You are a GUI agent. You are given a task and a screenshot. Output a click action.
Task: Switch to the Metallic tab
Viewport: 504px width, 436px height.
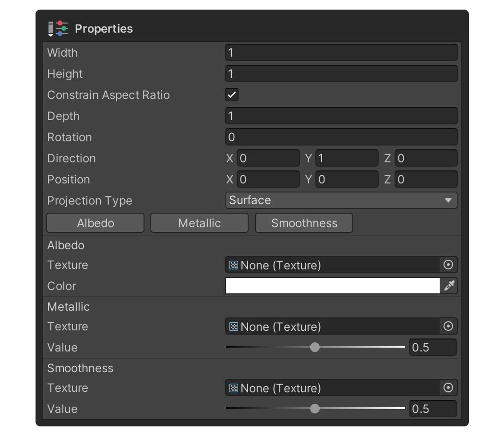(199, 223)
